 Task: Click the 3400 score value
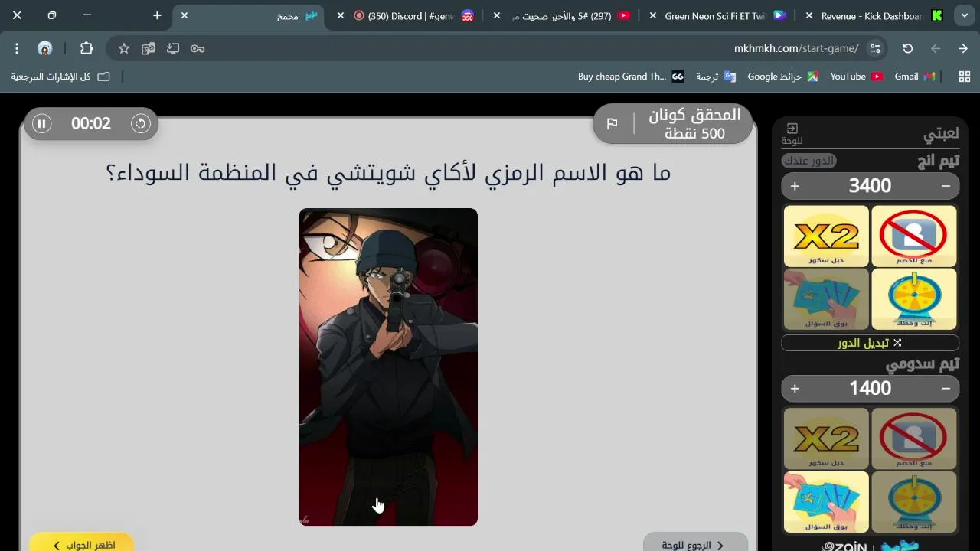click(x=870, y=186)
